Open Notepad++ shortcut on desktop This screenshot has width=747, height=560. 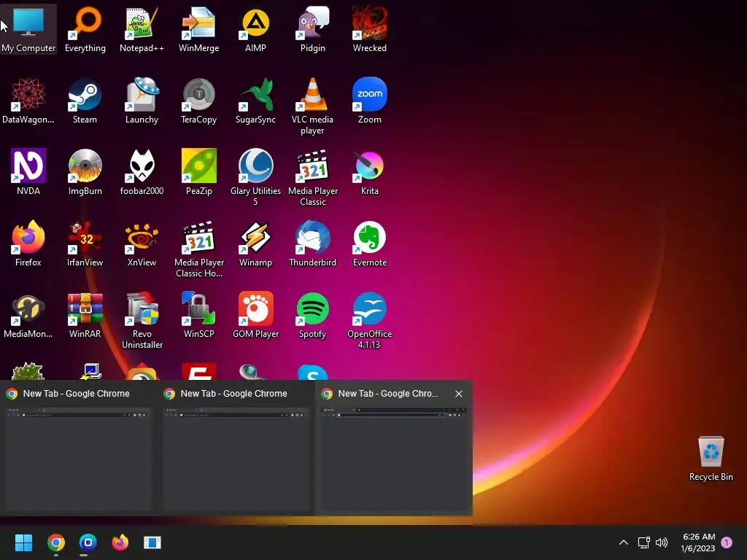coord(142,29)
